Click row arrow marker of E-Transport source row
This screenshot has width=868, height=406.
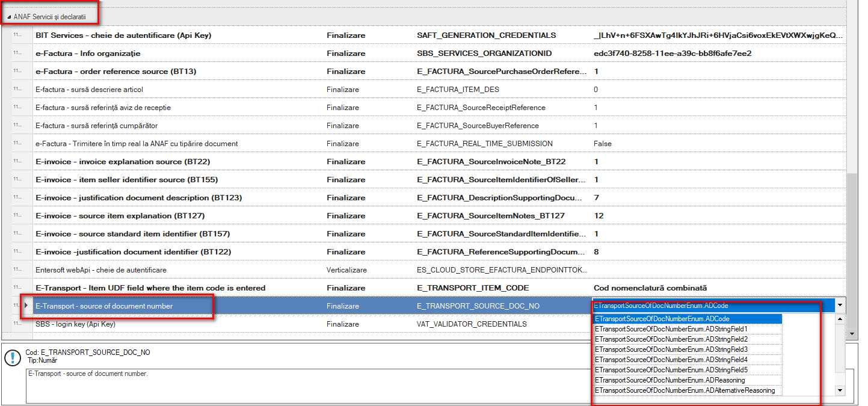tap(25, 306)
